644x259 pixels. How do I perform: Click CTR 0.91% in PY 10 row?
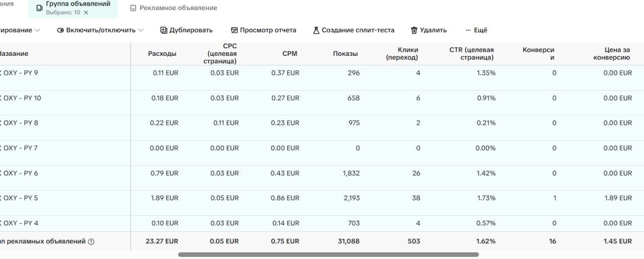pyautogui.click(x=487, y=98)
